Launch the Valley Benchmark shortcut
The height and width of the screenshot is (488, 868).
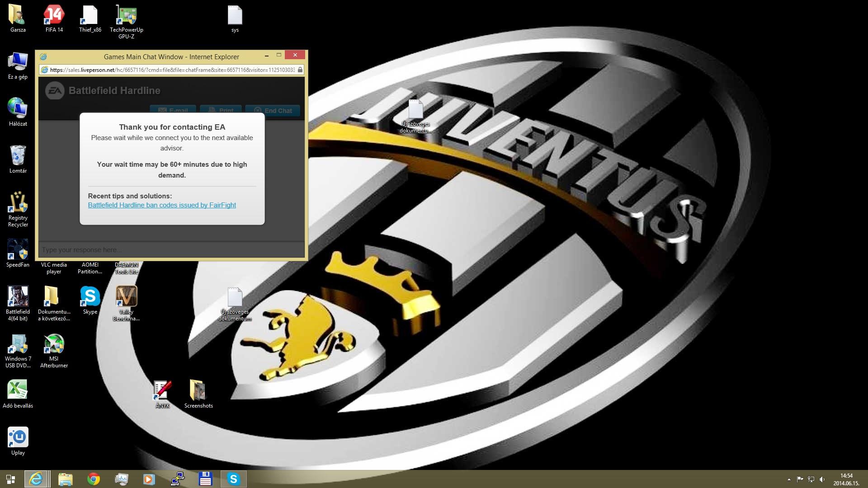coord(126,303)
